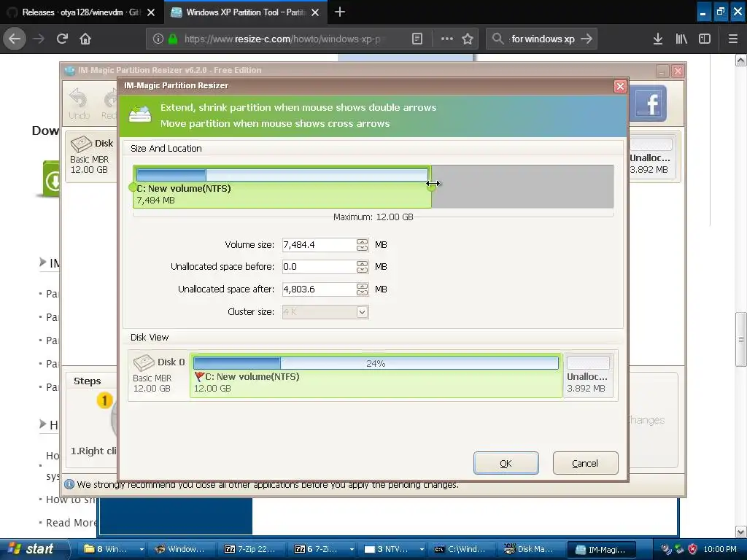Select C: New volume in Disk View

pos(376,376)
